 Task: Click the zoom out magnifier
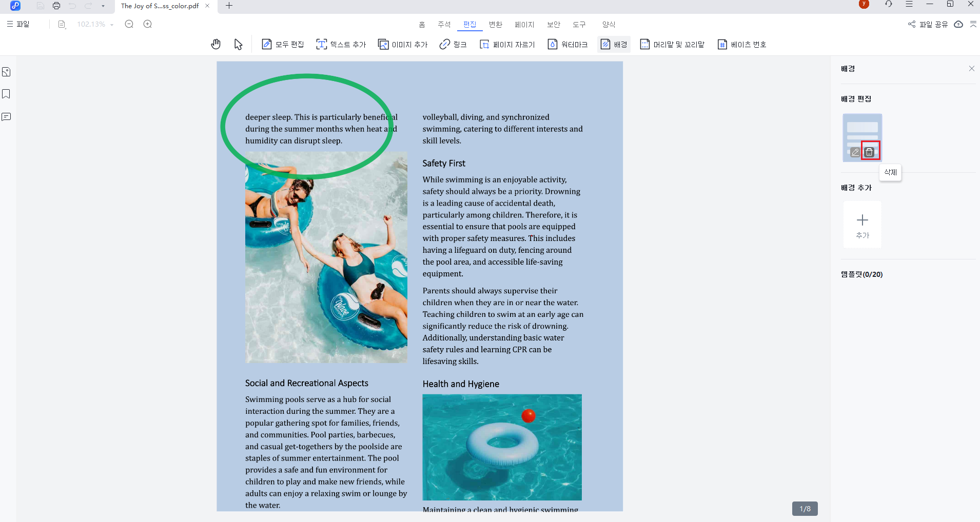pos(129,24)
